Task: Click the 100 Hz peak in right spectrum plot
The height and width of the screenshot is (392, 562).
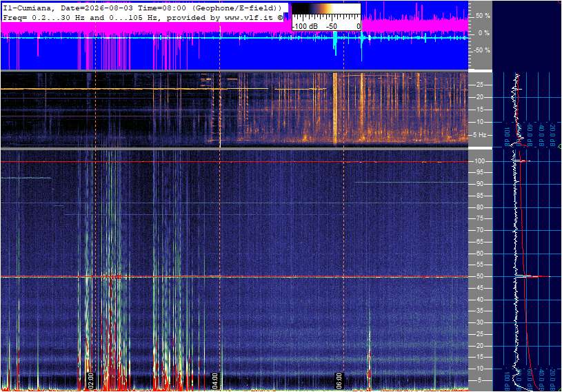Action: [x=523, y=161]
